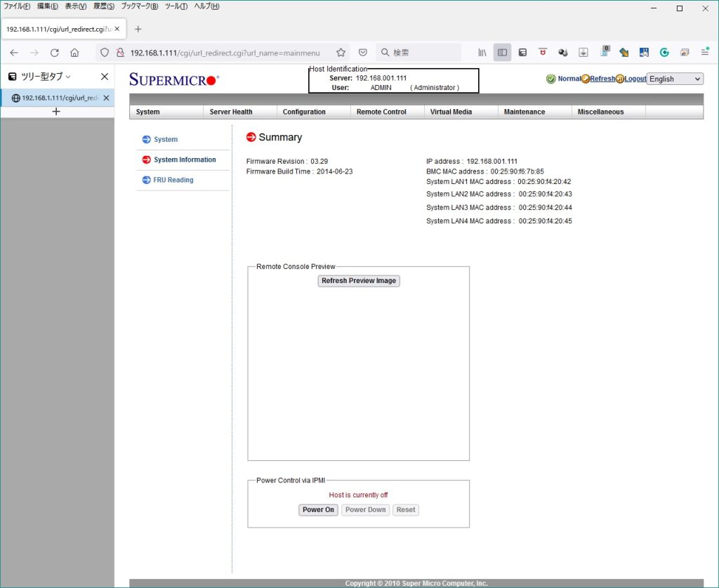Screen dimensions: 719x588
Task: Click the Logout link
Action: [635, 79]
